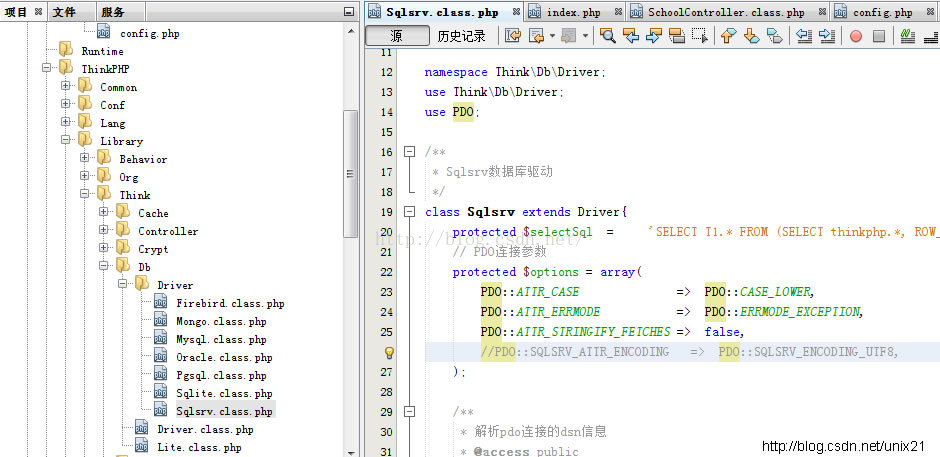Click the project tree vertical scrollbar

[x=350, y=175]
